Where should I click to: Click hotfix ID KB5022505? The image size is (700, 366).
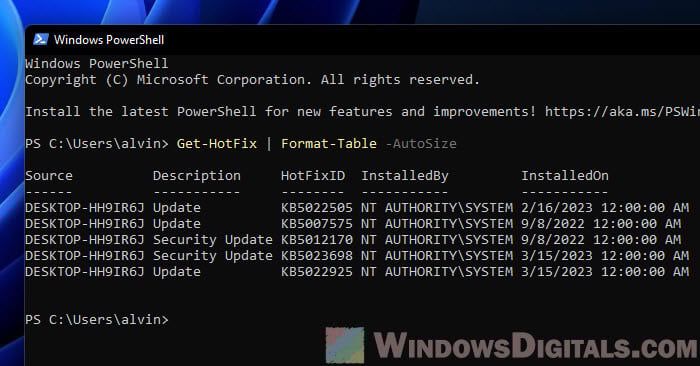point(317,208)
